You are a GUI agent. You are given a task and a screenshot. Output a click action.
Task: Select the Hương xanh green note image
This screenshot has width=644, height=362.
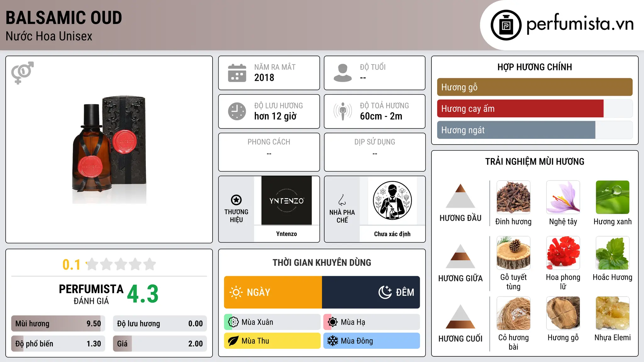point(613,197)
